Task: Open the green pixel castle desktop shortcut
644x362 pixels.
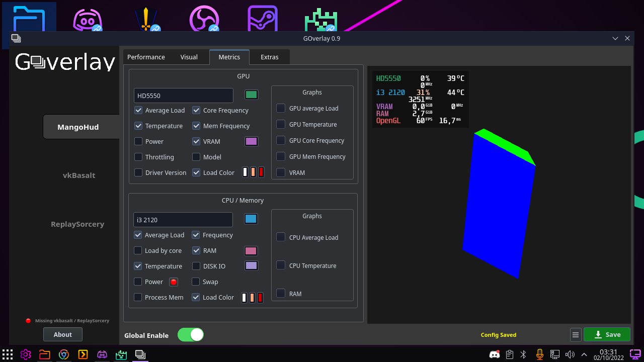Action: point(320,20)
